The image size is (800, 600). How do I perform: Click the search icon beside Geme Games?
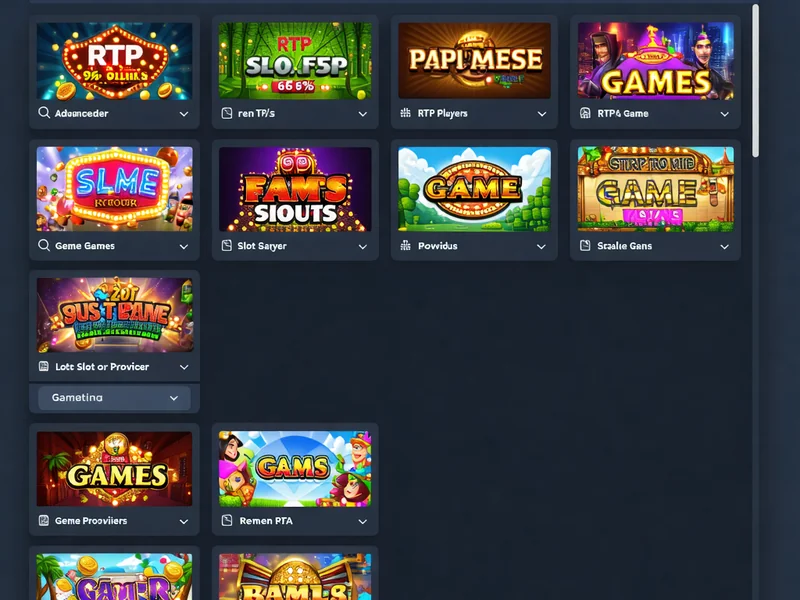tap(44, 245)
